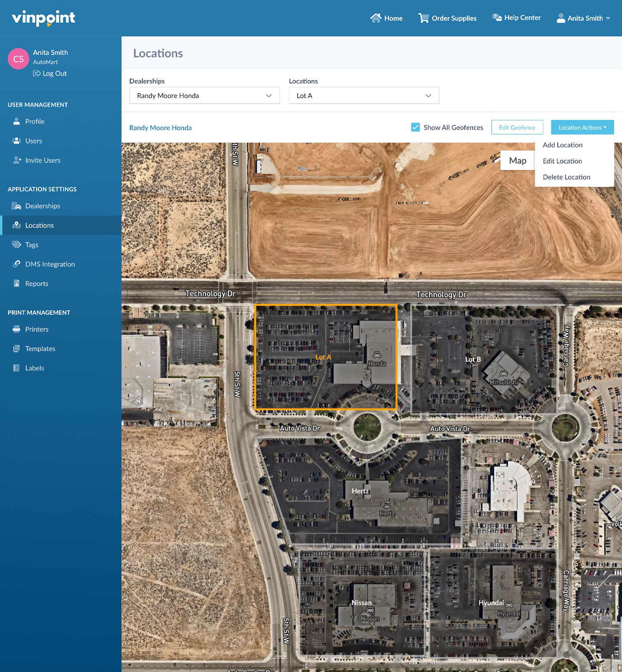Open Home in the top navigation

(386, 18)
